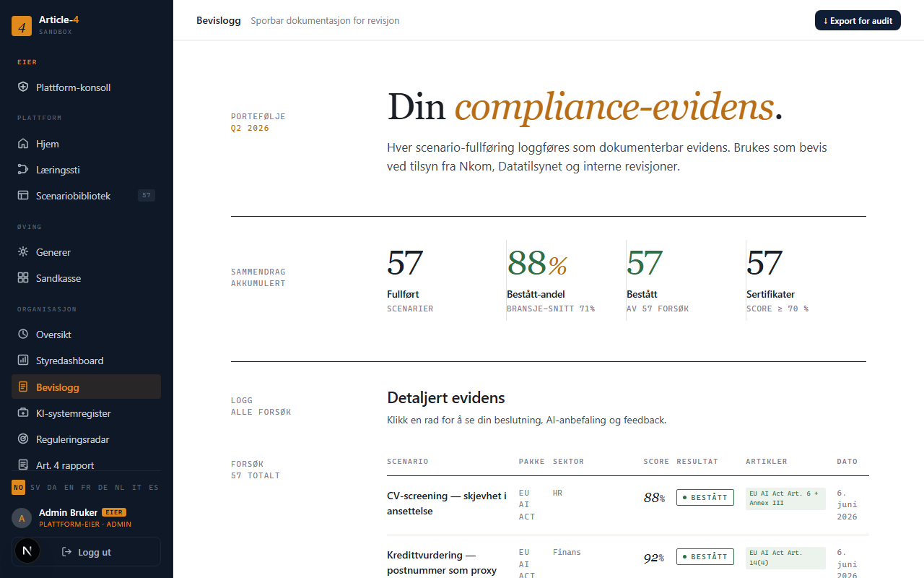The height and width of the screenshot is (578, 924).
Task: Click the 88% score in CV-screening row
Action: click(654, 497)
